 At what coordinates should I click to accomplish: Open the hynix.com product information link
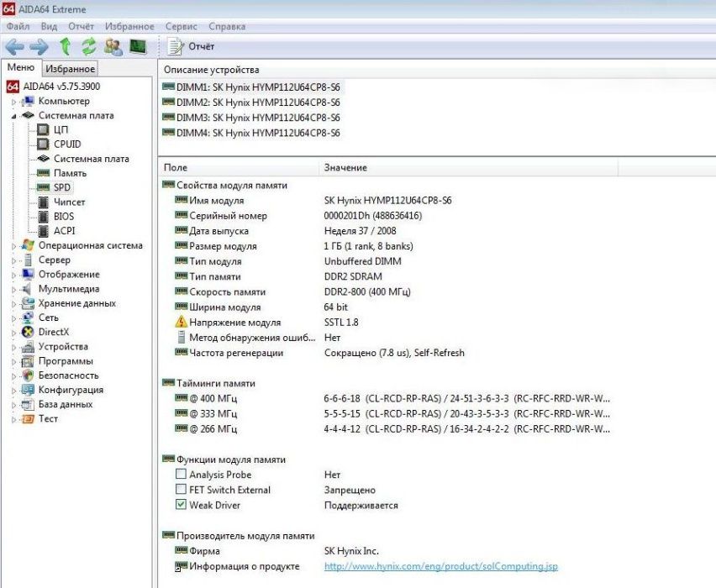[440, 566]
